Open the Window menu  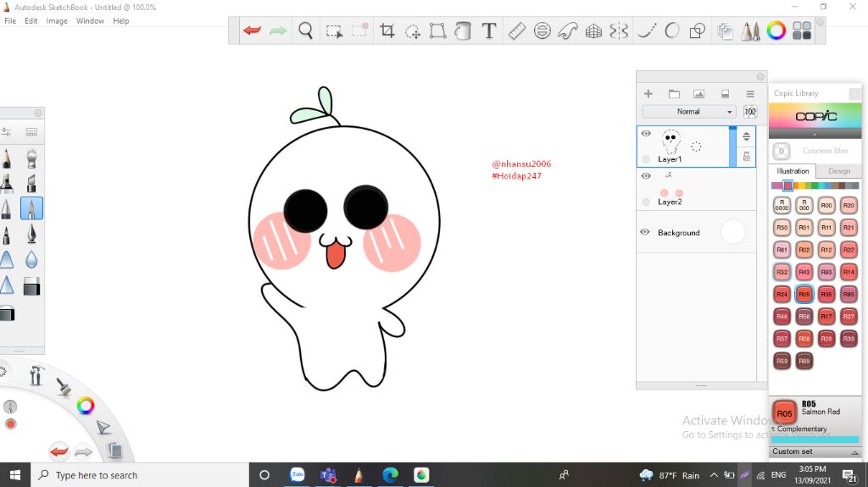point(90,21)
